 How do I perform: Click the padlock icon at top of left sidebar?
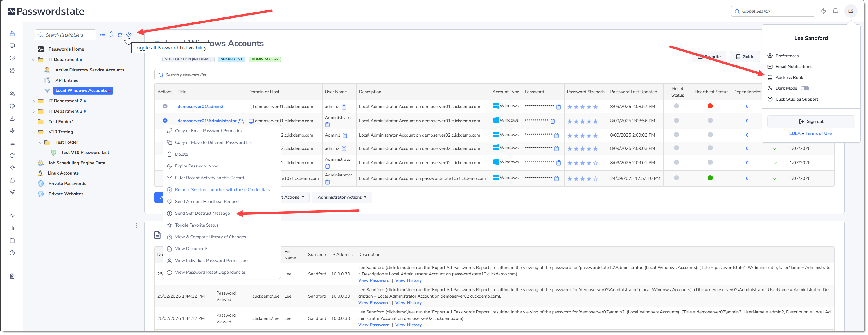click(12, 34)
